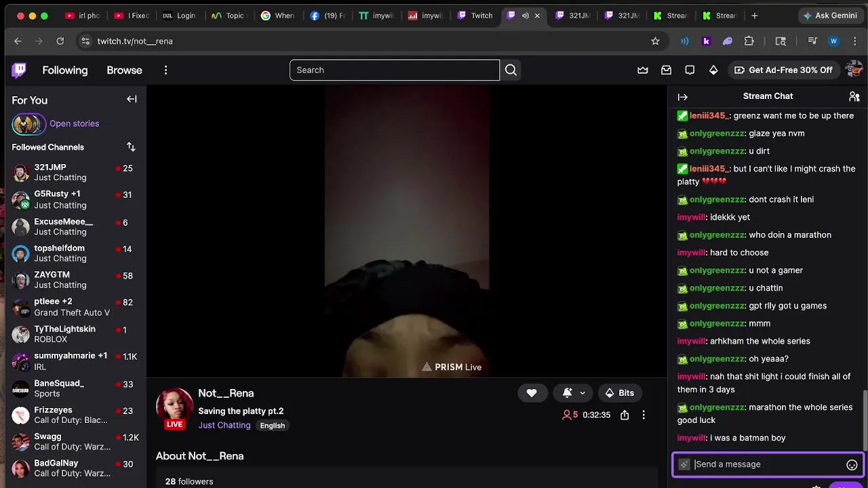Sort Followed Channels with arrows icon
The image size is (868, 488).
coord(131,146)
